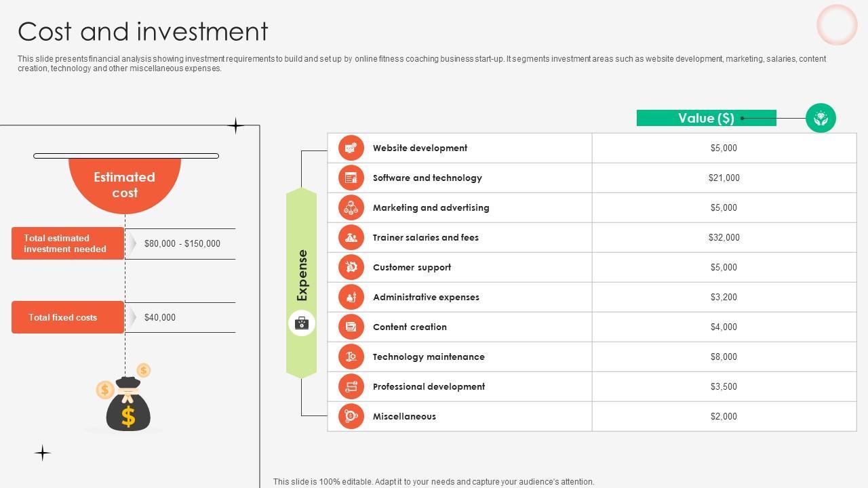Select the Trainer salaries and fees icon
The height and width of the screenshot is (488, 868).
tap(351, 237)
